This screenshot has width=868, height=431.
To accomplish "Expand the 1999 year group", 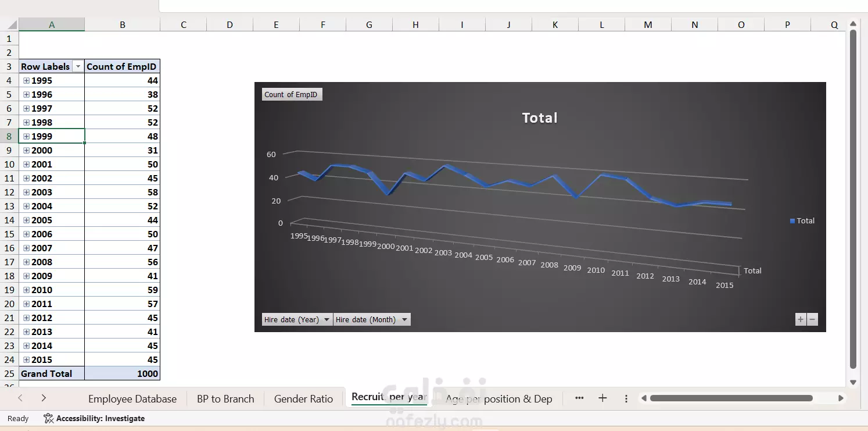I will click(26, 136).
